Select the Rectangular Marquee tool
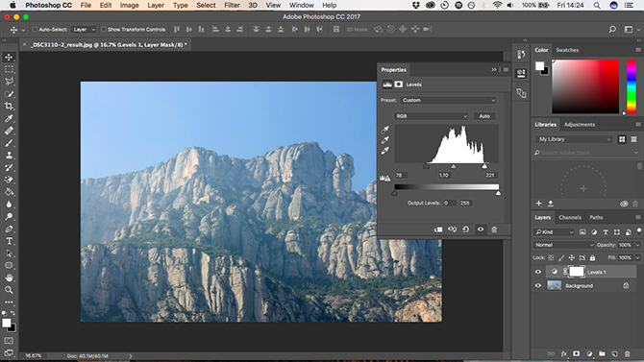Screen dimensions: 644x362 [x=9, y=69]
